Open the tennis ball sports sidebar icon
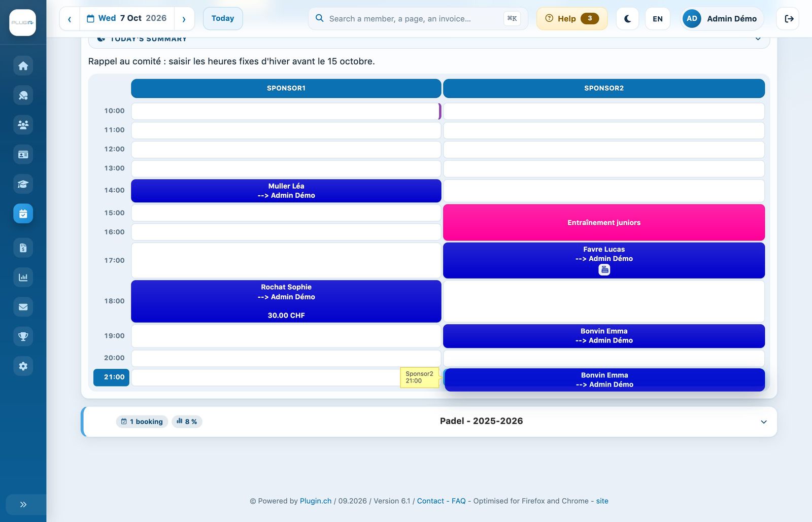This screenshot has width=812, height=522. (x=23, y=95)
